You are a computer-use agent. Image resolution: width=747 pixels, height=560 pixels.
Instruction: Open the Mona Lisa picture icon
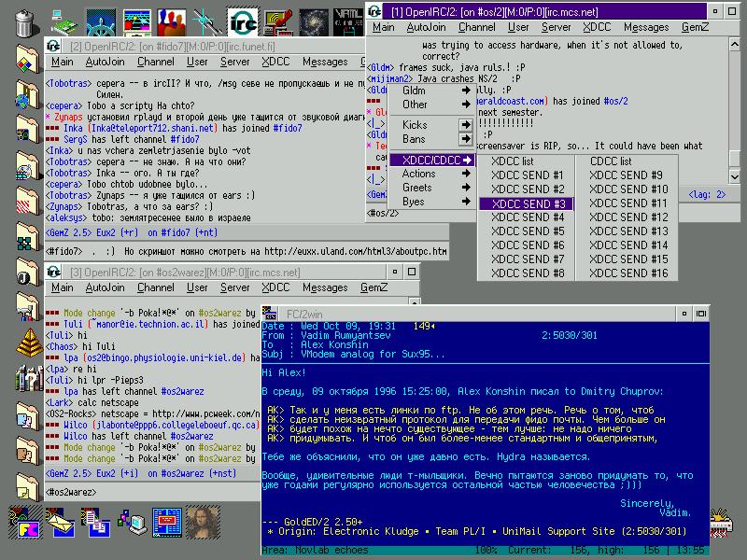coord(203,523)
